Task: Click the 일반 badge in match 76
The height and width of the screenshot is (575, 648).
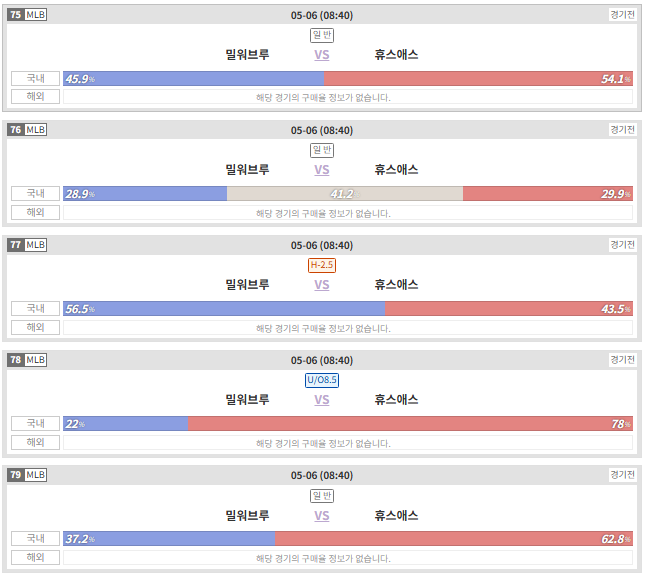Action: pos(322,150)
